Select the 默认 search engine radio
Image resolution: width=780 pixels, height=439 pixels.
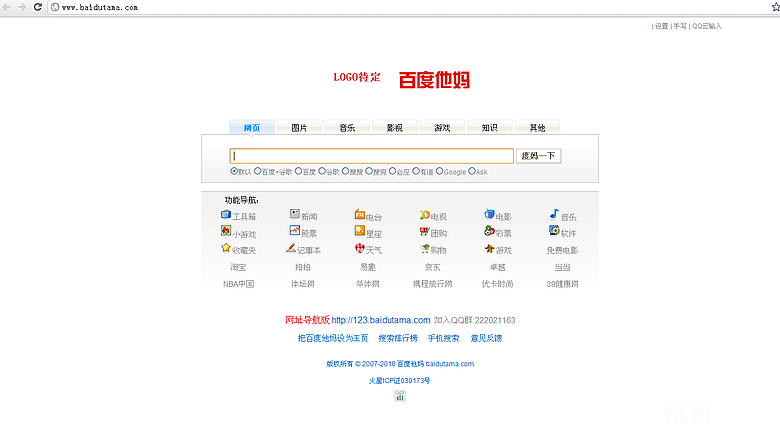pos(234,171)
